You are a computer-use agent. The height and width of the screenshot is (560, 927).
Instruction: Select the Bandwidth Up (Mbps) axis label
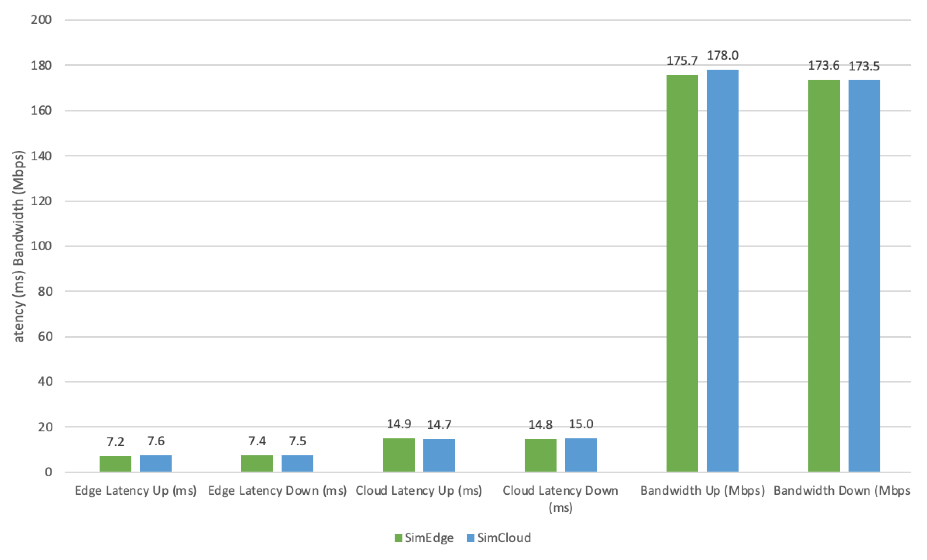(x=702, y=491)
